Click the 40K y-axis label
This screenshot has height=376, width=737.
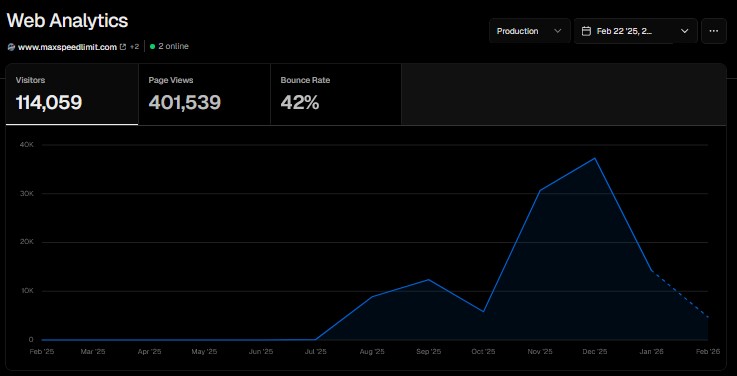click(26, 145)
